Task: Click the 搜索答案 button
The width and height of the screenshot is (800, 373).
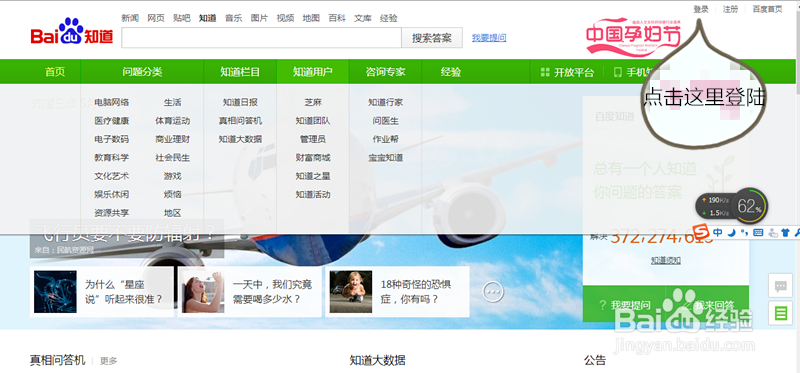Action: (x=432, y=38)
